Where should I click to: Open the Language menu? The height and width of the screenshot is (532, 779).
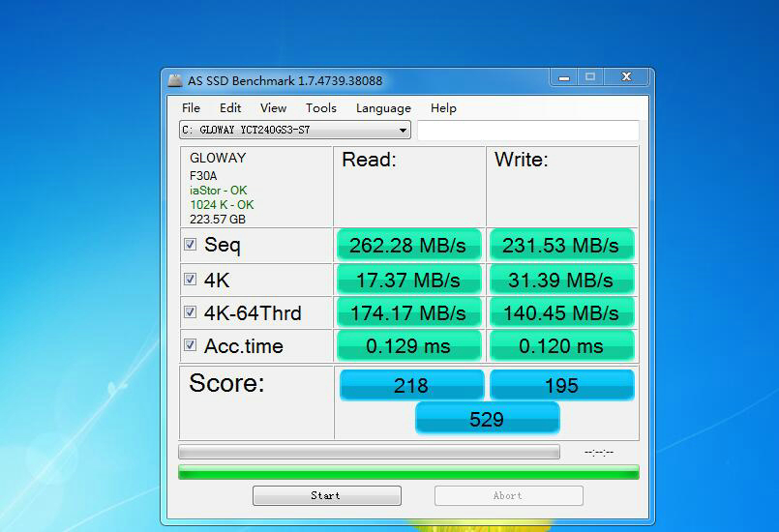pyautogui.click(x=383, y=107)
